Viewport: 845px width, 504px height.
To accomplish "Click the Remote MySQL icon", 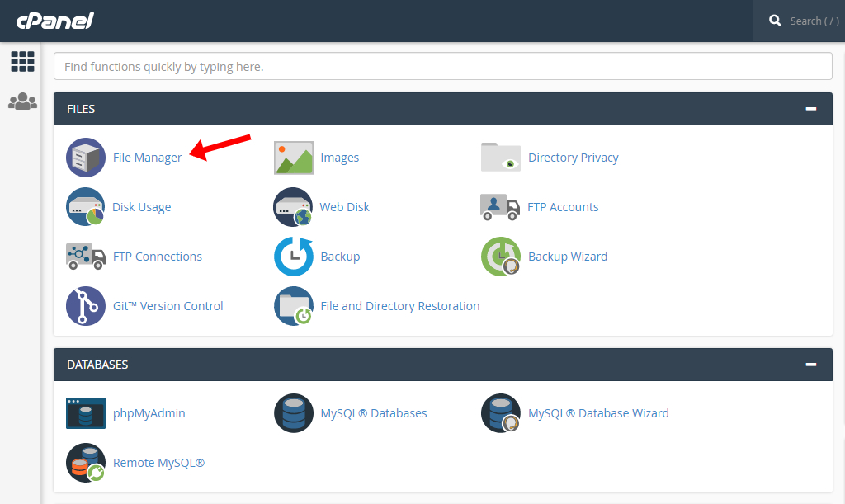I will [x=86, y=463].
